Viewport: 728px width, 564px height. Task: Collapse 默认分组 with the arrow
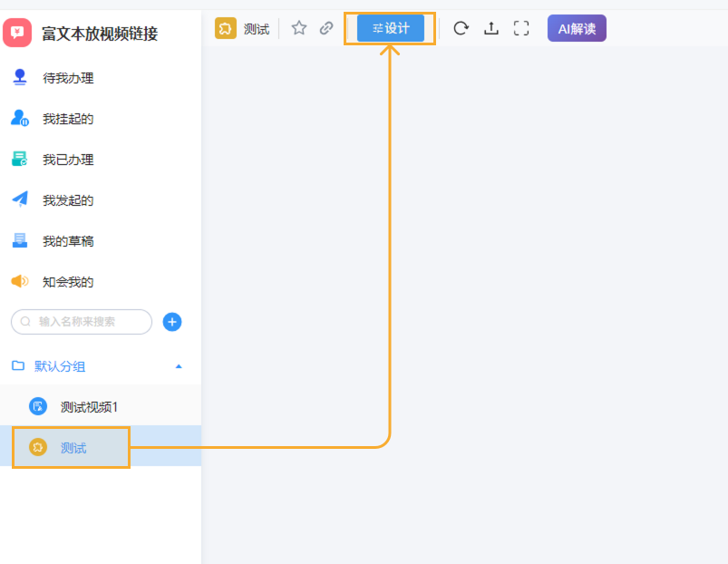[179, 366]
